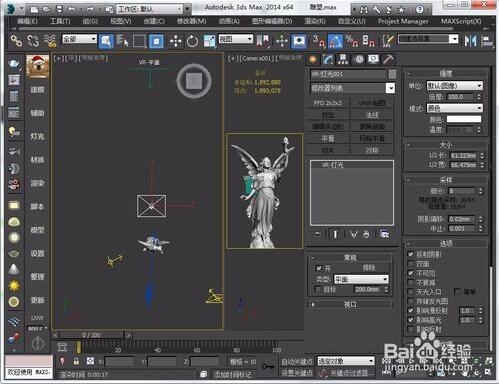The height and width of the screenshot is (385, 499).
Task: Open the 工具(T) menu
Action: pos(60,21)
